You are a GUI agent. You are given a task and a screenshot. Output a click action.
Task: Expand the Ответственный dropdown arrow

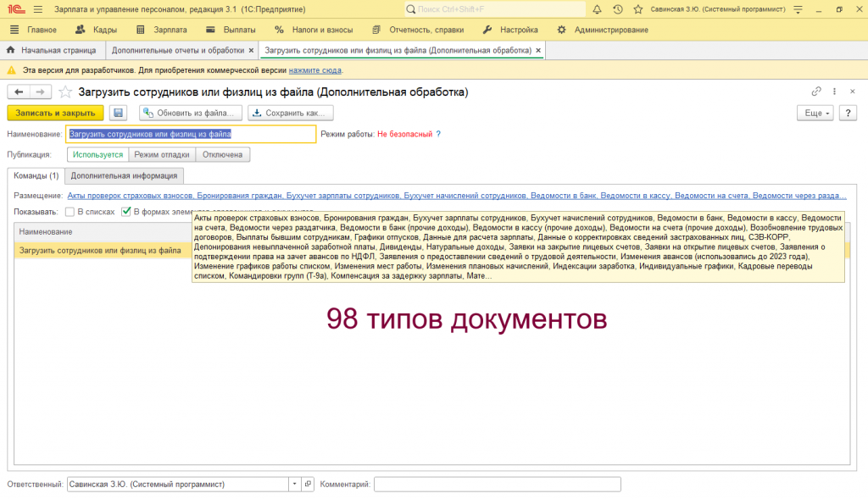pyautogui.click(x=294, y=484)
